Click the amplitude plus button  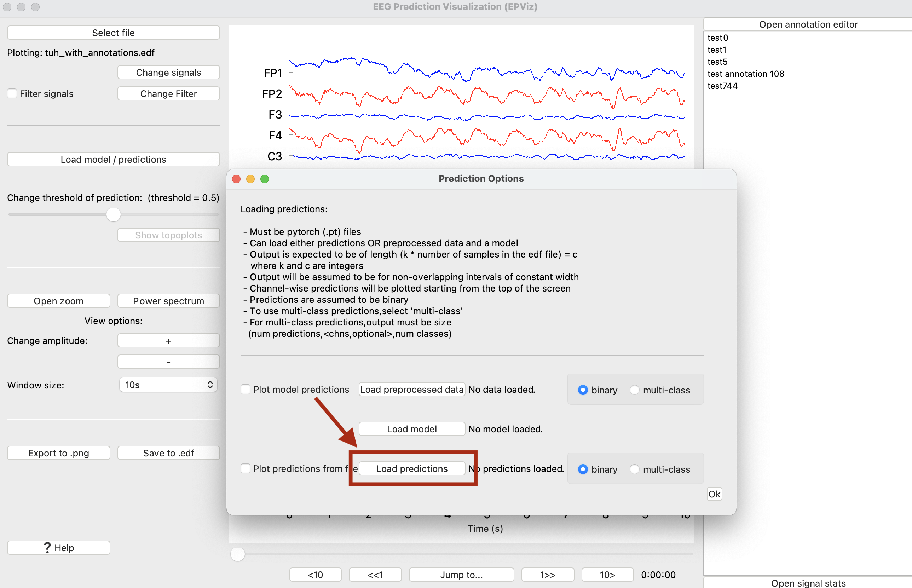(168, 341)
